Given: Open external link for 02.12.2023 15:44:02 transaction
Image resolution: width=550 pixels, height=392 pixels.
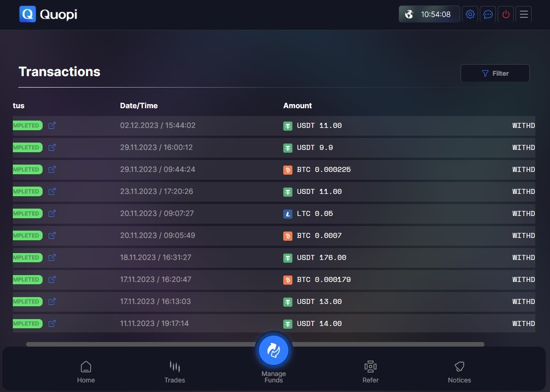Looking at the screenshot, I should pyautogui.click(x=52, y=126).
